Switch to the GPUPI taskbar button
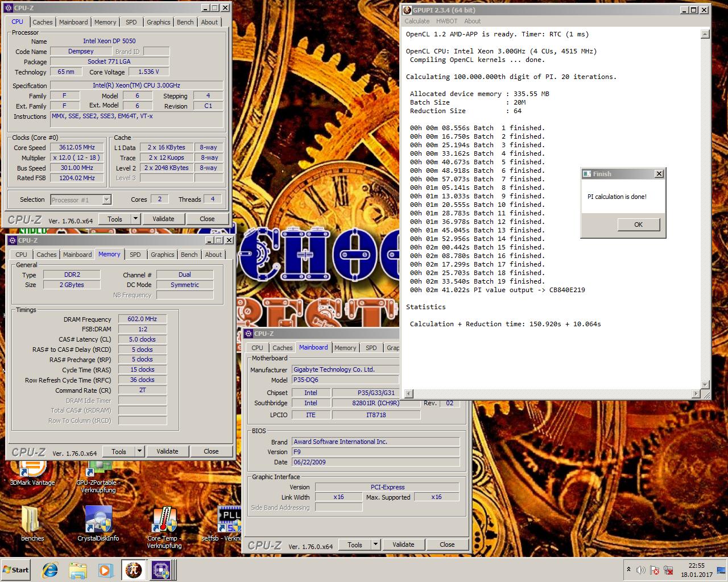 pos(133,570)
